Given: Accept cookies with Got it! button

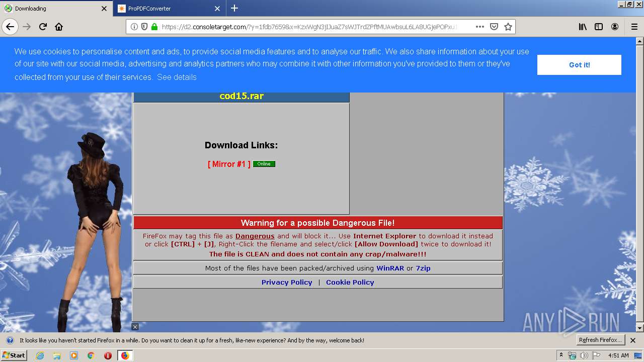Looking at the screenshot, I should point(579,65).
